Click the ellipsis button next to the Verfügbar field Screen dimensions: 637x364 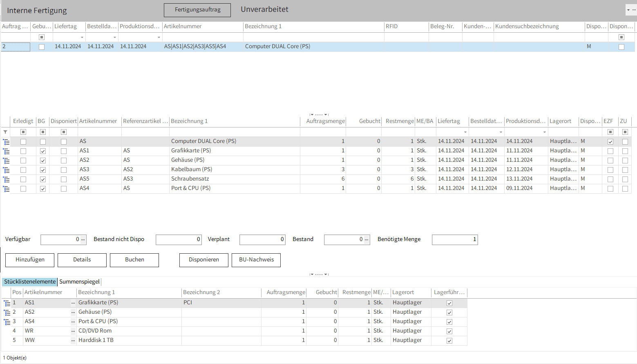click(83, 240)
